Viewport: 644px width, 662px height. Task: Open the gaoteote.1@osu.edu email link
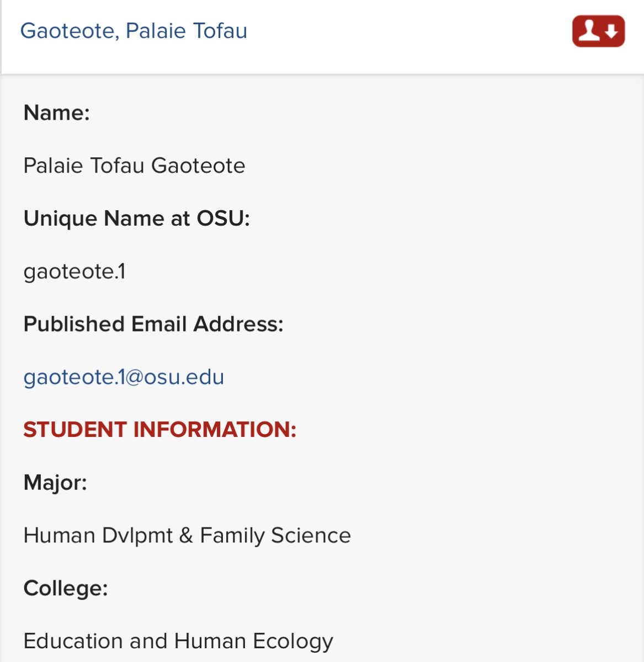[x=124, y=377]
